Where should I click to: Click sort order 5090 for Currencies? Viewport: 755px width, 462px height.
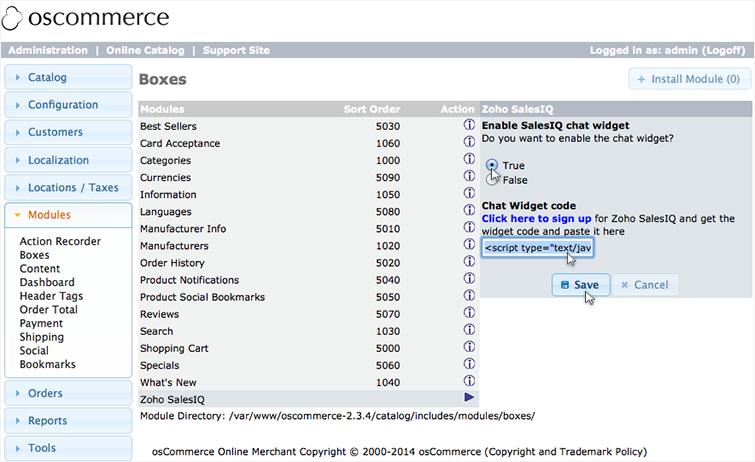pos(388,177)
